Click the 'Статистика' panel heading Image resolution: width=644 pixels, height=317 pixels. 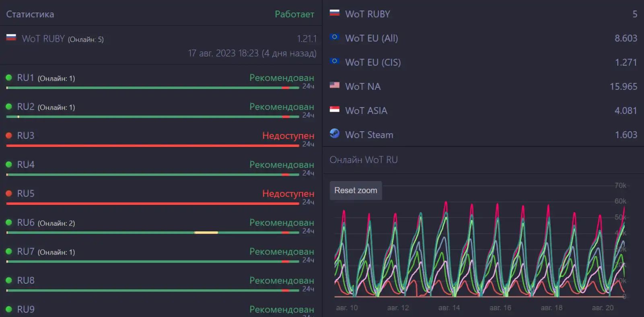30,14
